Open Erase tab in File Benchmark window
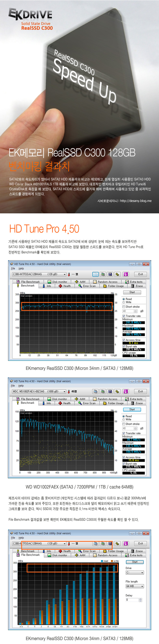 coord(137,551)
